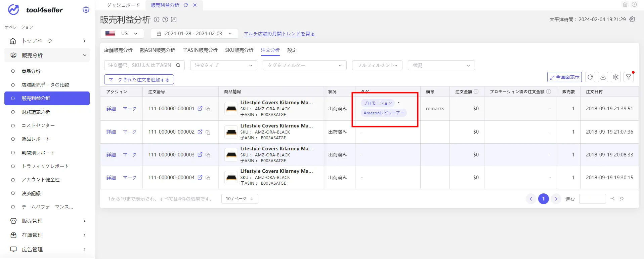The width and height of the screenshot is (644, 259).
Task: Click 詳細 for order 111-000000-000001
Action: 111,109
